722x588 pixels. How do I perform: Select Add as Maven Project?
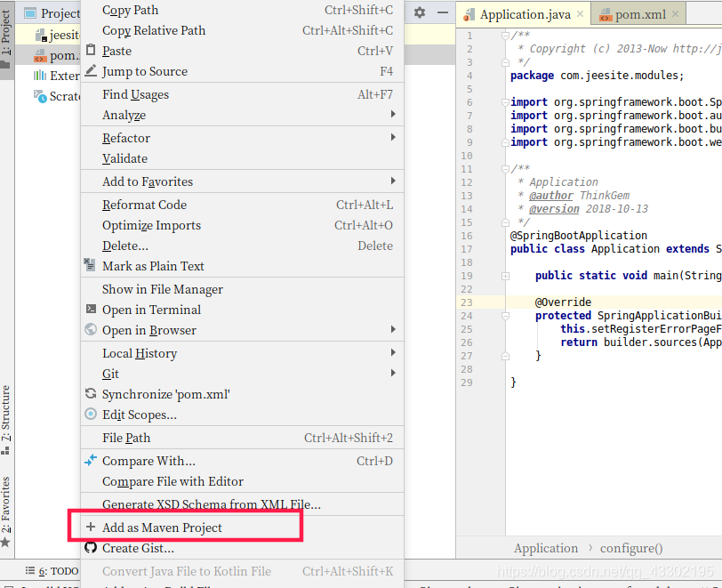pyautogui.click(x=162, y=528)
